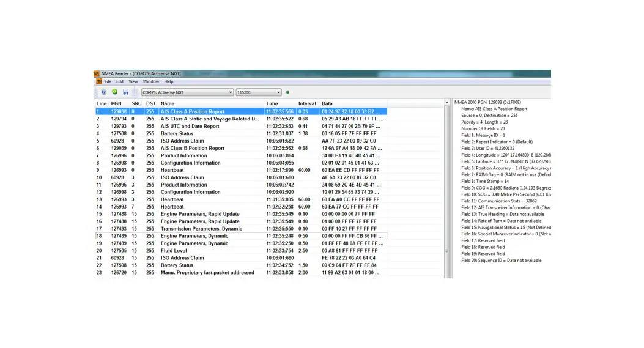Click the blue help question-mark toolbar icon

click(x=103, y=92)
